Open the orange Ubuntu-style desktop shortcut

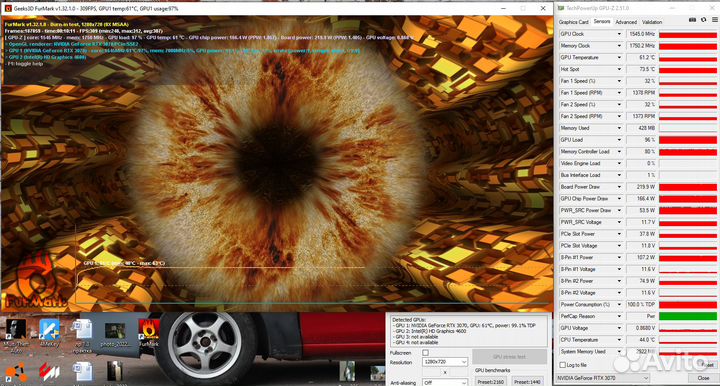click(16, 373)
